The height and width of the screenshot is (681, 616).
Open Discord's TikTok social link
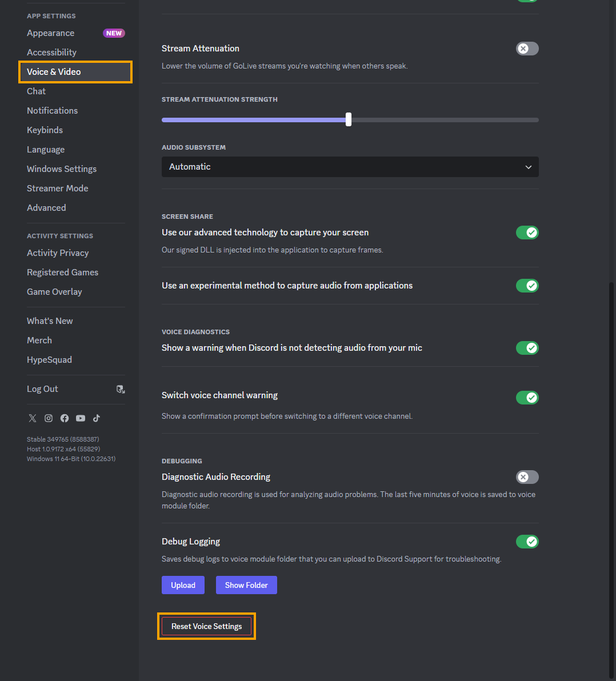point(97,418)
